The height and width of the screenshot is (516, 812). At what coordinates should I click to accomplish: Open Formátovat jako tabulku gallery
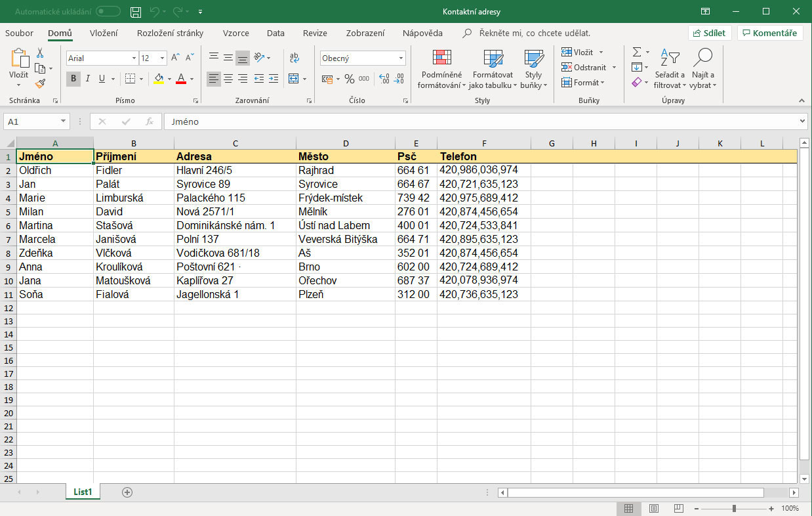pyautogui.click(x=493, y=70)
